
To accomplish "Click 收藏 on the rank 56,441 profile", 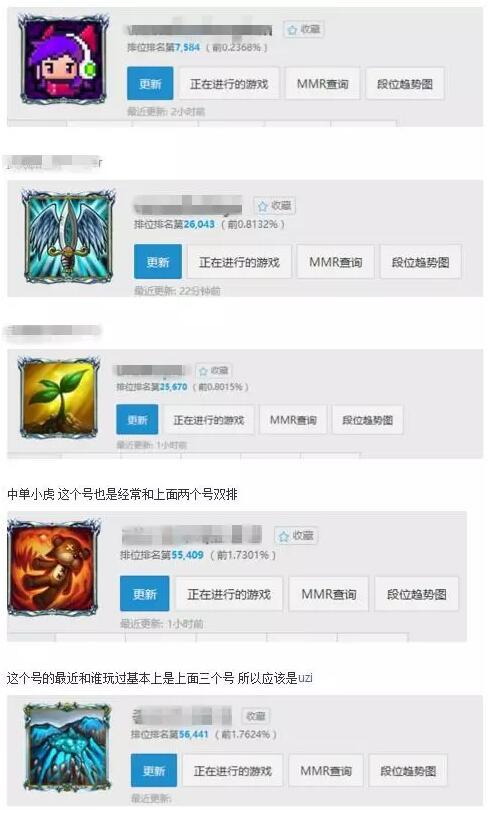I will 255,716.
